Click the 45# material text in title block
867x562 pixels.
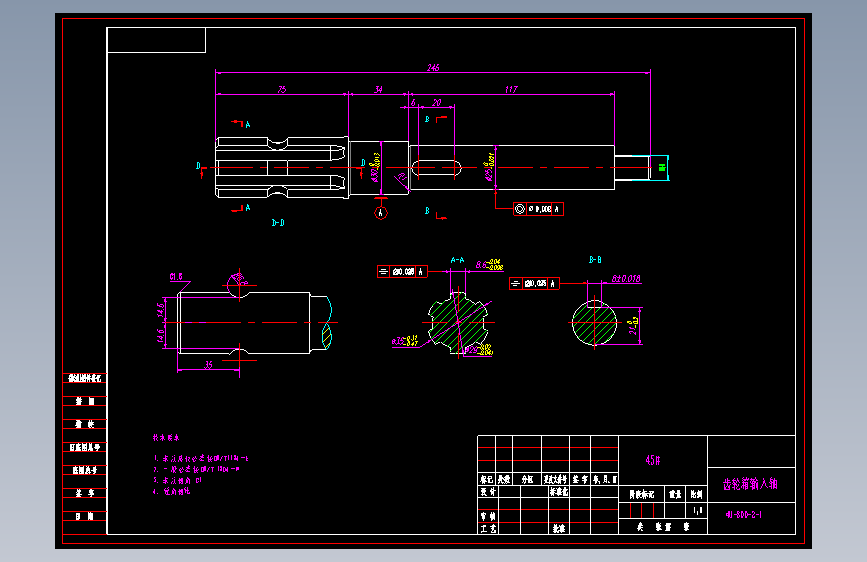(653, 460)
